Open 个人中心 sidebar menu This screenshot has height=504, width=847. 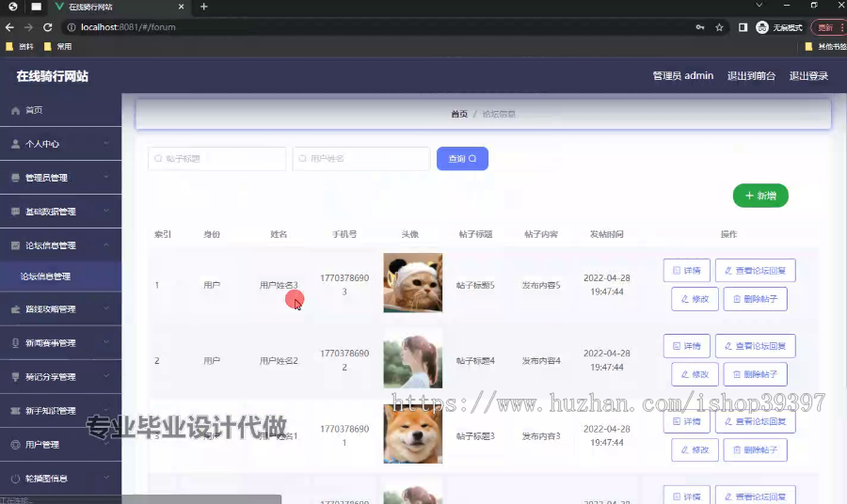point(60,144)
